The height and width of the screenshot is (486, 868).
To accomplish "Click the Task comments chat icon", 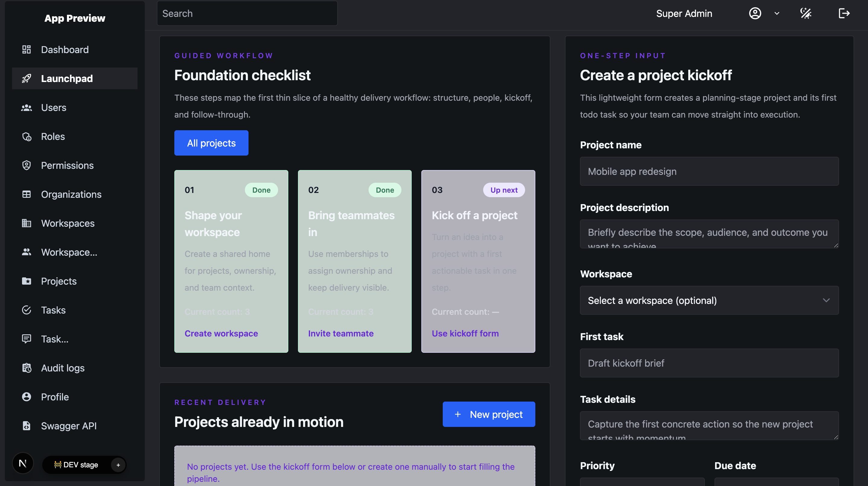I will tap(26, 339).
